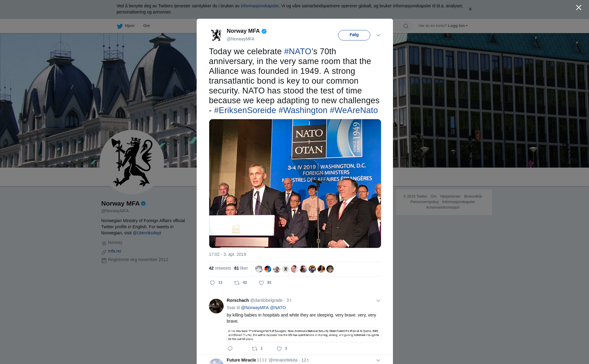
Task: Reply to Rorschach's comment
Action: point(230,349)
